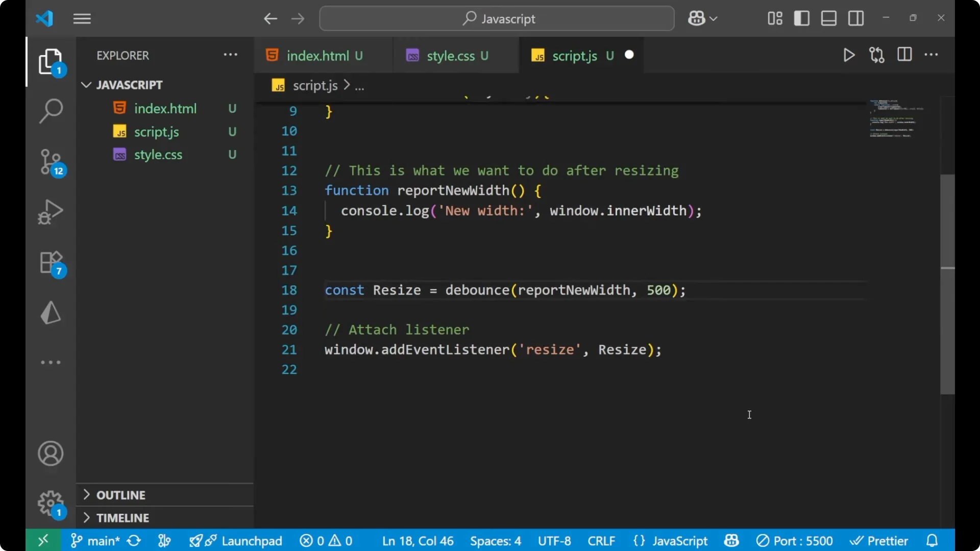This screenshot has width=980, height=551.
Task: Open the Accounts icon in activity bar
Action: 50,453
